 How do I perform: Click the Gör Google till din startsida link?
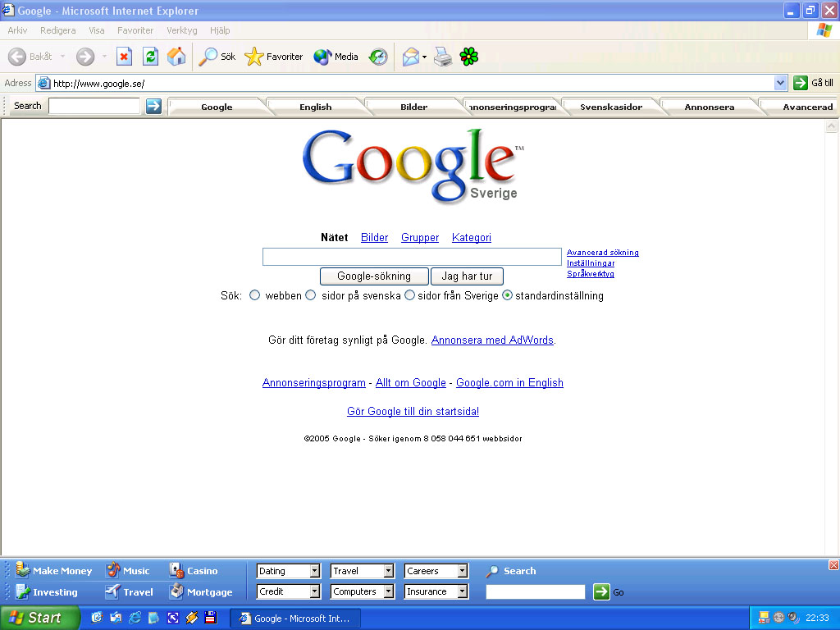click(413, 411)
